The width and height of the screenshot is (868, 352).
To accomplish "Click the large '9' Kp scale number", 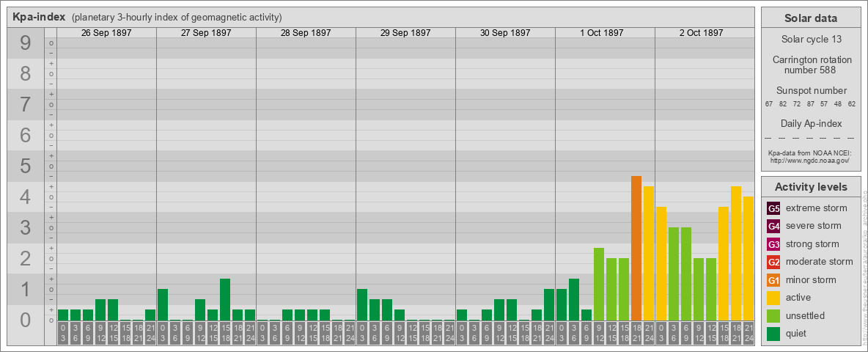I will coord(25,43).
